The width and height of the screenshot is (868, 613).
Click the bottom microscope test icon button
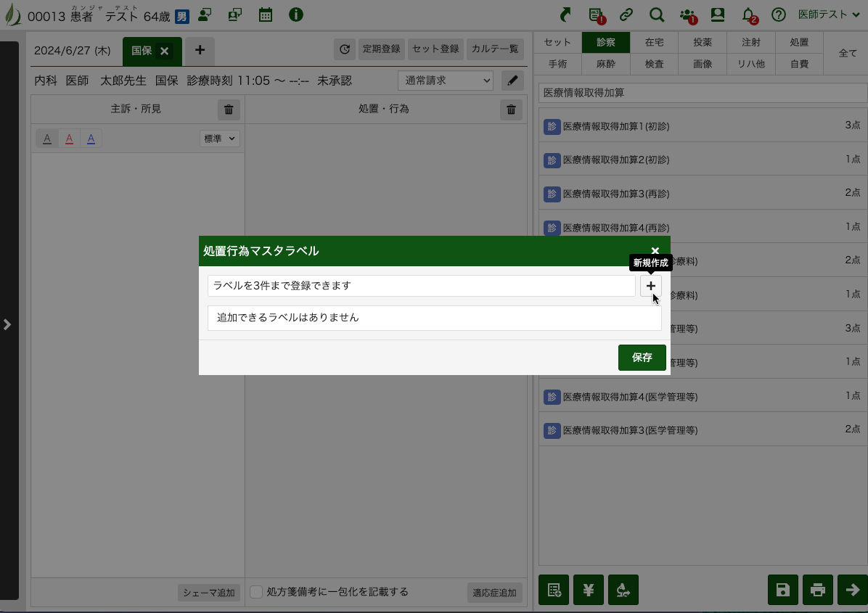623,590
